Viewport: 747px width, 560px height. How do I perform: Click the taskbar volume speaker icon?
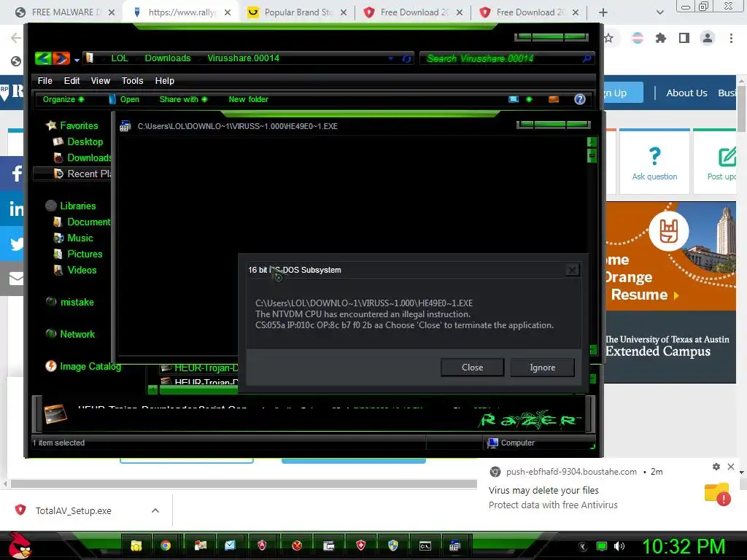tap(619, 546)
